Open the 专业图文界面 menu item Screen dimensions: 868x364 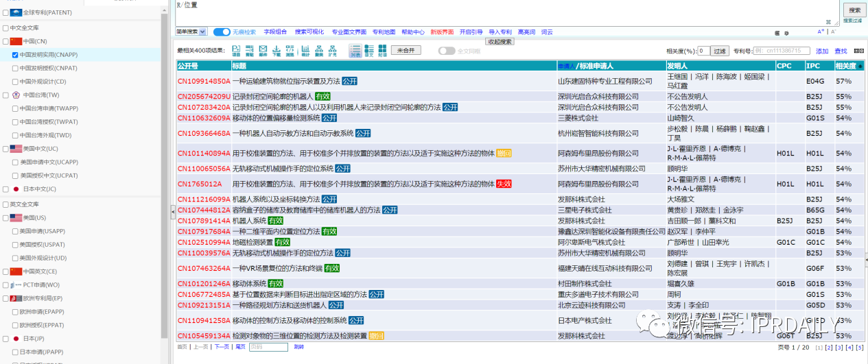tap(349, 32)
